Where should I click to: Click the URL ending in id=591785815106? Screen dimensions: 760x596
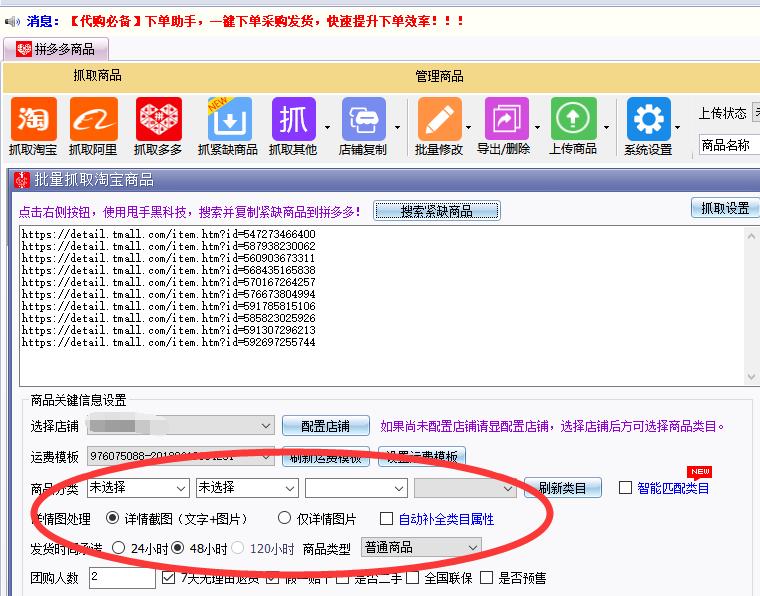click(x=169, y=306)
